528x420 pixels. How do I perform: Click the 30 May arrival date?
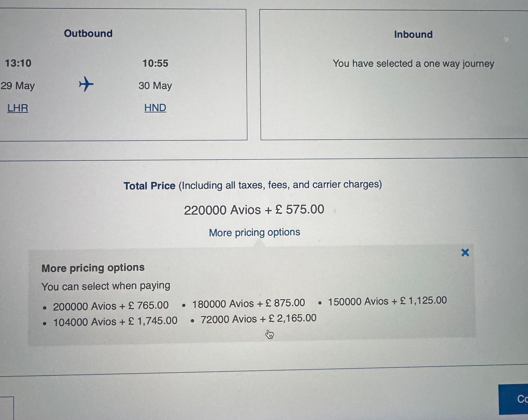point(155,85)
